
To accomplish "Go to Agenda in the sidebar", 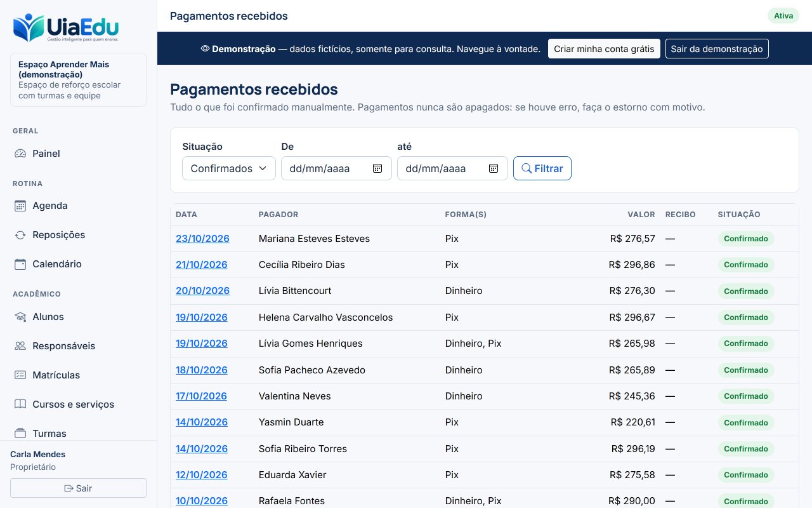I will point(79,206).
